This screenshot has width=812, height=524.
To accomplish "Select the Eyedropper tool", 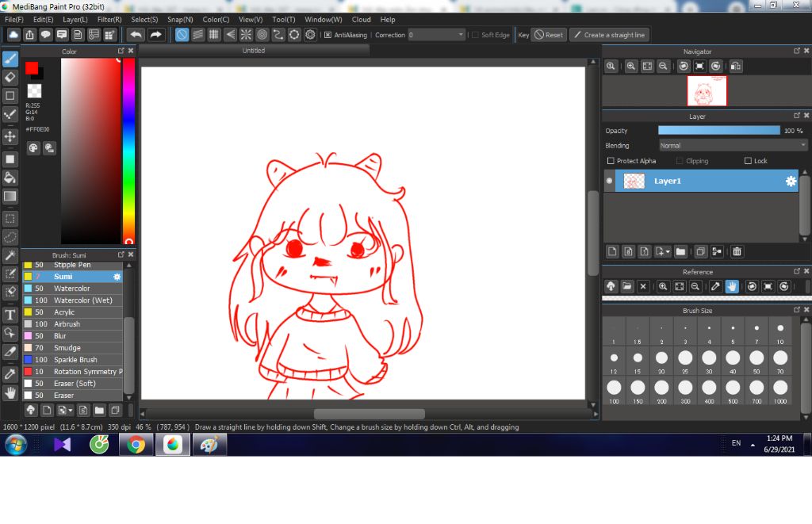I will click(x=10, y=374).
